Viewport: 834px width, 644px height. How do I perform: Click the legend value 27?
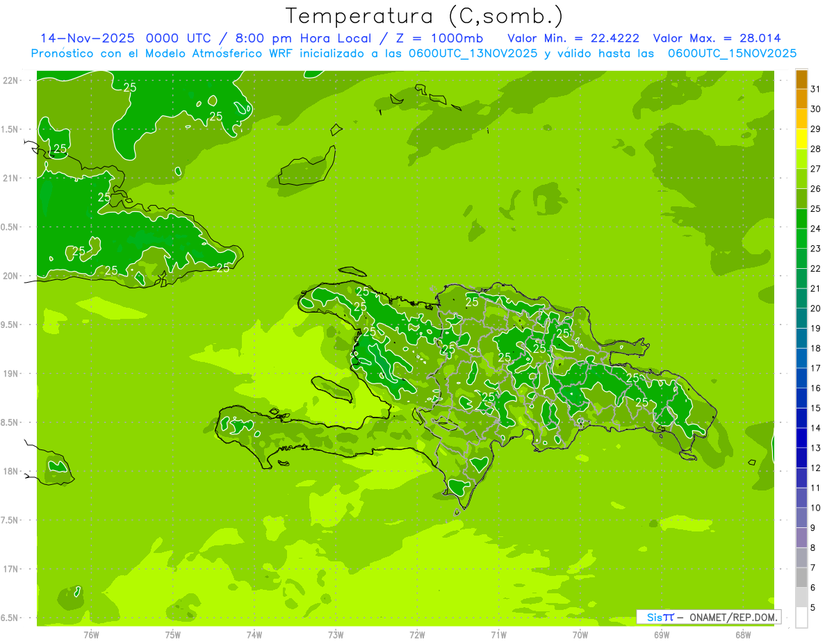(x=816, y=169)
